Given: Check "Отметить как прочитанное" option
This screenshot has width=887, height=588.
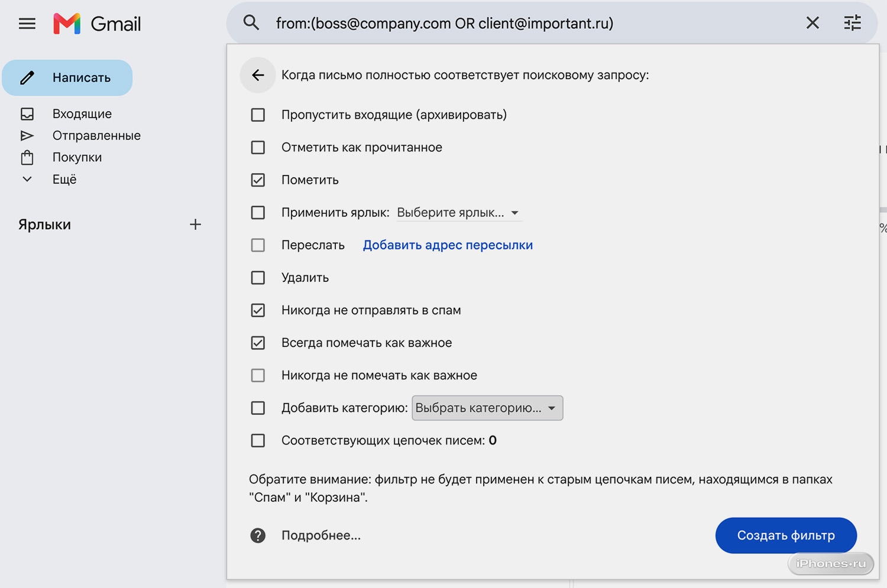Looking at the screenshot, I should point(258,147).
